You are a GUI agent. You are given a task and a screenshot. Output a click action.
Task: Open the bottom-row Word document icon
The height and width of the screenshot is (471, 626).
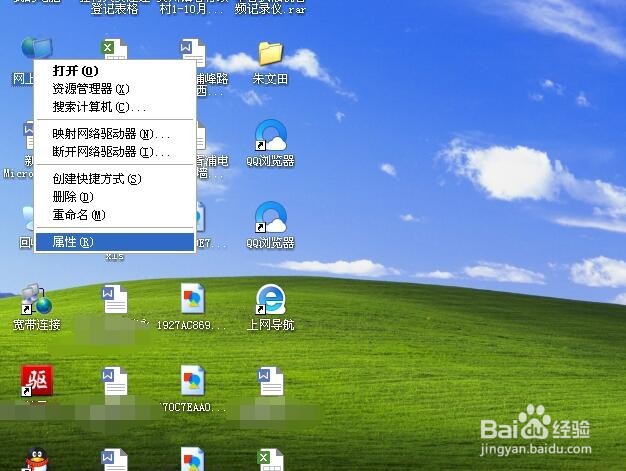[x=115, y=460]
